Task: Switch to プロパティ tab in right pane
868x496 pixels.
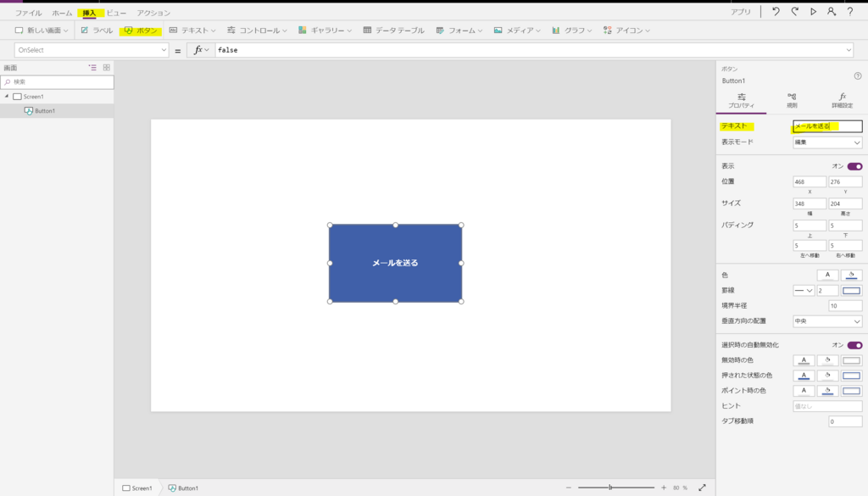Action: coord(741,101)
